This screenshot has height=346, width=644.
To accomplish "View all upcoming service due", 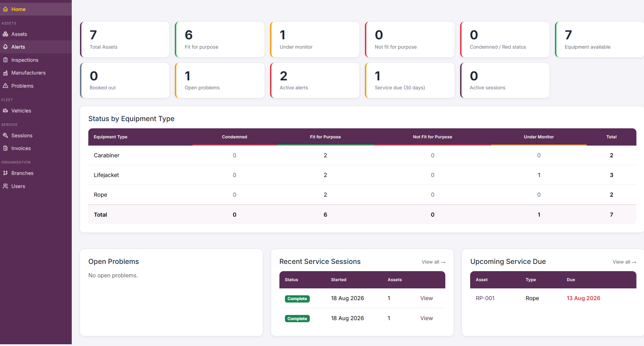I will [624, 262].
